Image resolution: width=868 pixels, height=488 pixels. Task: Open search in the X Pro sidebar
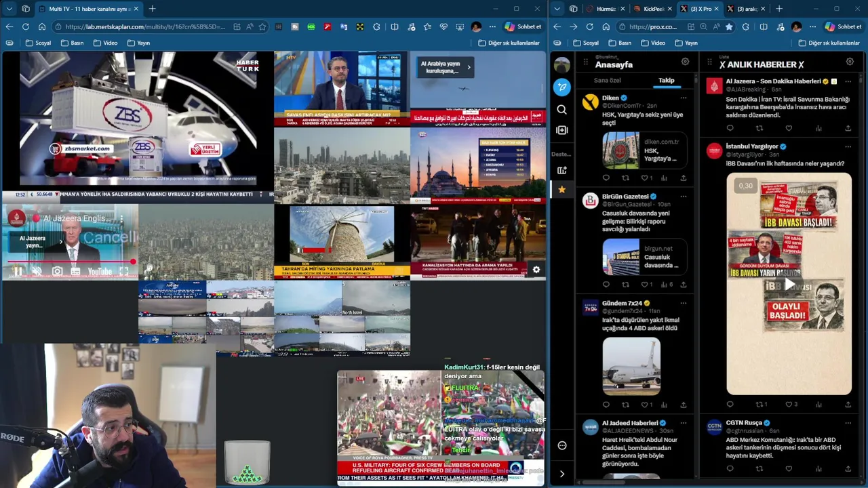pos(561,109)
